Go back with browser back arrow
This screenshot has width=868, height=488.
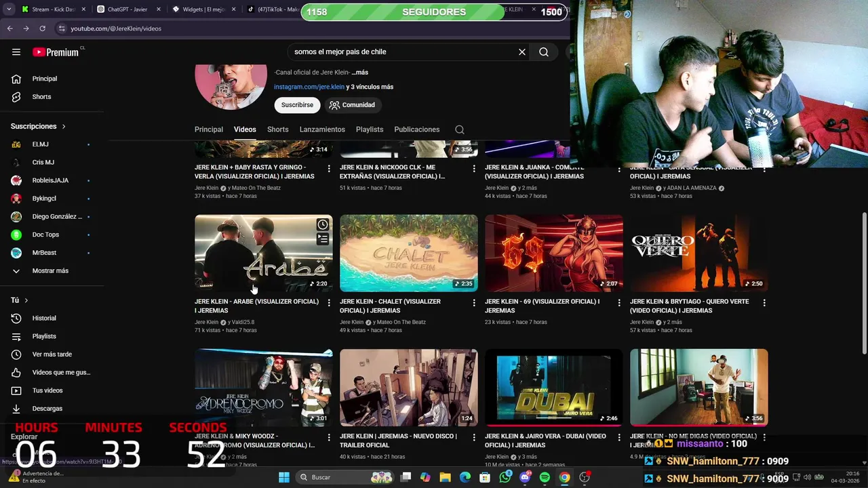pyautogui.click(x=9, y=28)
